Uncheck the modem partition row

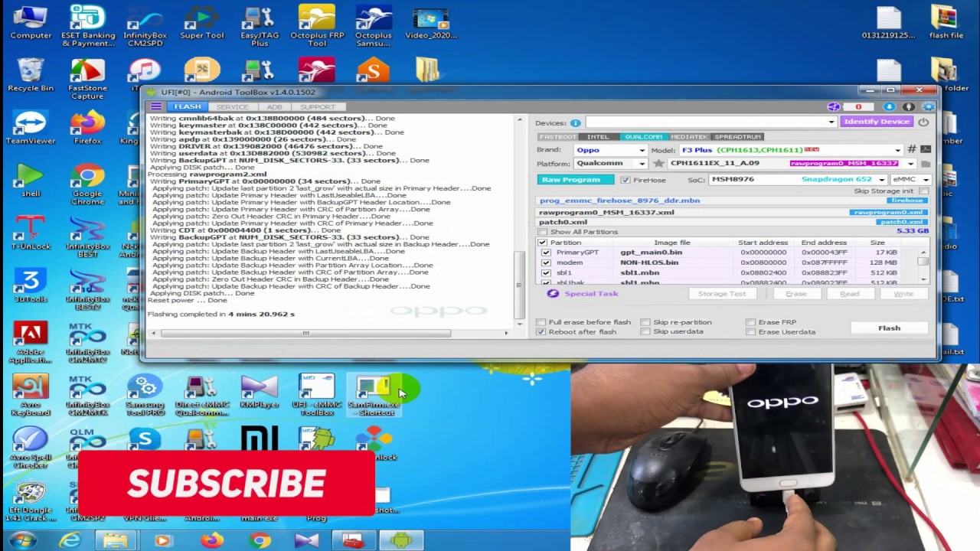[x=546, y=262]
